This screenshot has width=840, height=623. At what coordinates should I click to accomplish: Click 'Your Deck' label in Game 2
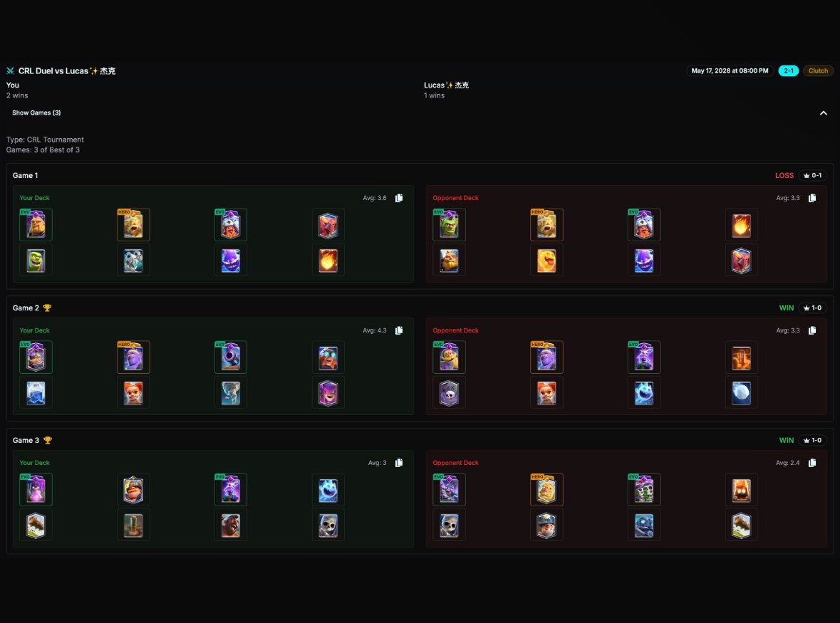tap(34, 330)
